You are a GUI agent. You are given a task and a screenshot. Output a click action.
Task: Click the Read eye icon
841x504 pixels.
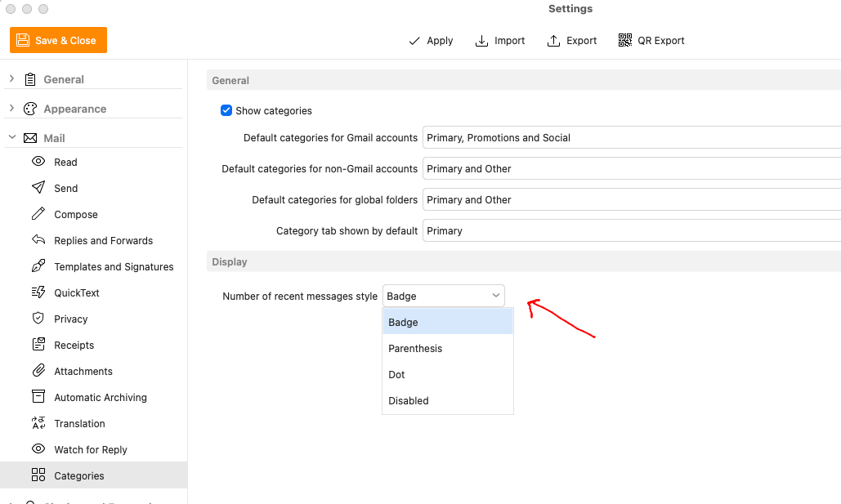(38, 162)
